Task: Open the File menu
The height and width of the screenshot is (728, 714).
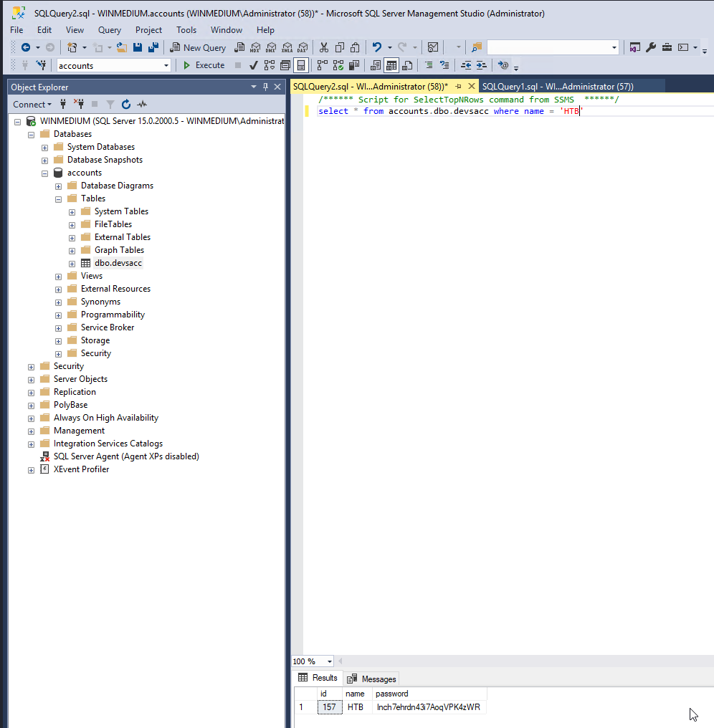Action: pos(16,29)
